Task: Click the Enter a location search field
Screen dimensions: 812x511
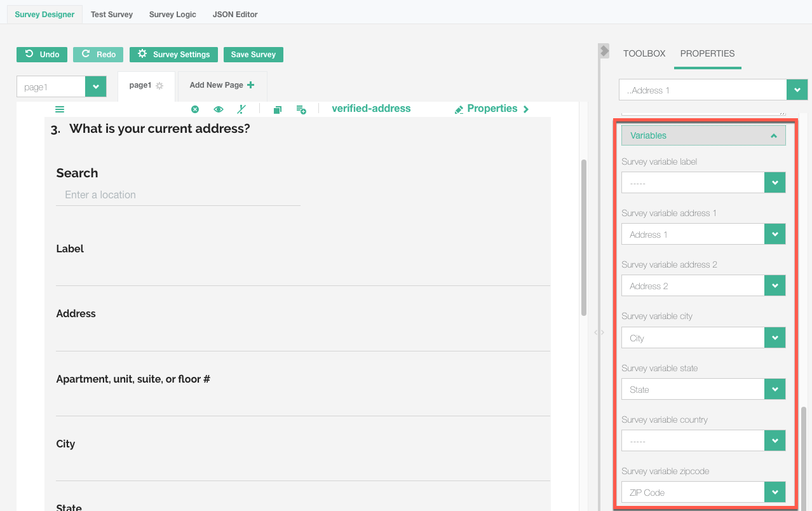Action: (178, 195)
